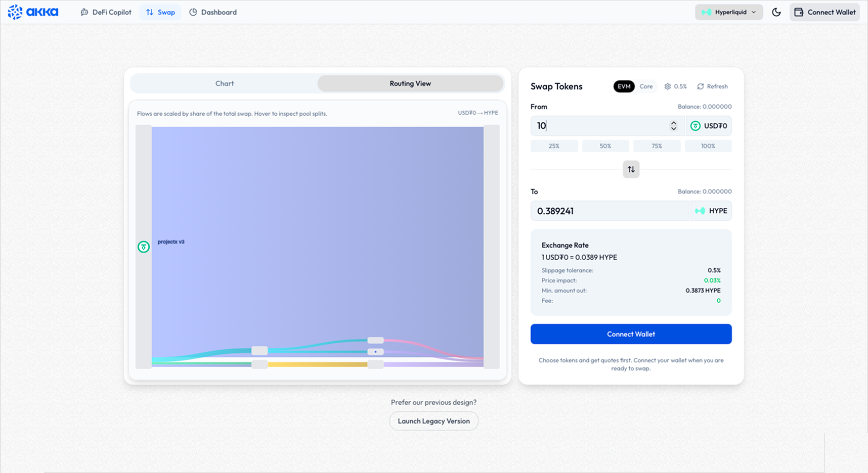Increment the From amount with the stepper arrow
This screenshot has height=473, width=868.
[673, 123]
